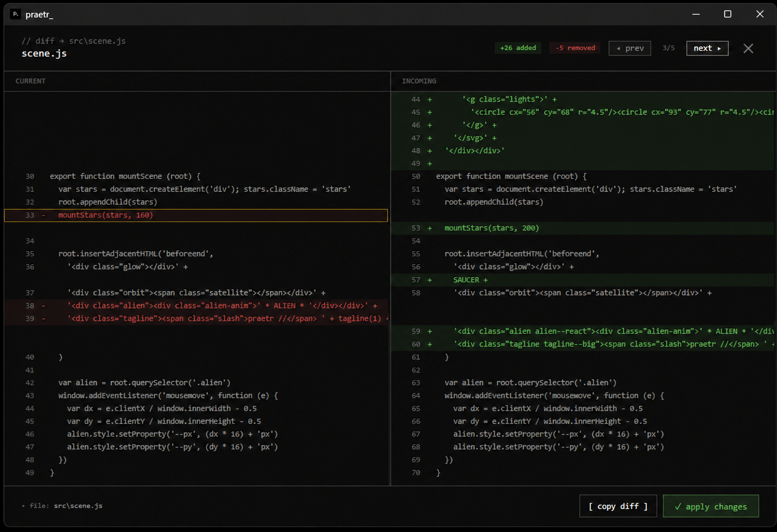Screen dimensions: 777x532
Task: Click the // diff → src\scene.js breadcrumb
Action: 73,41
